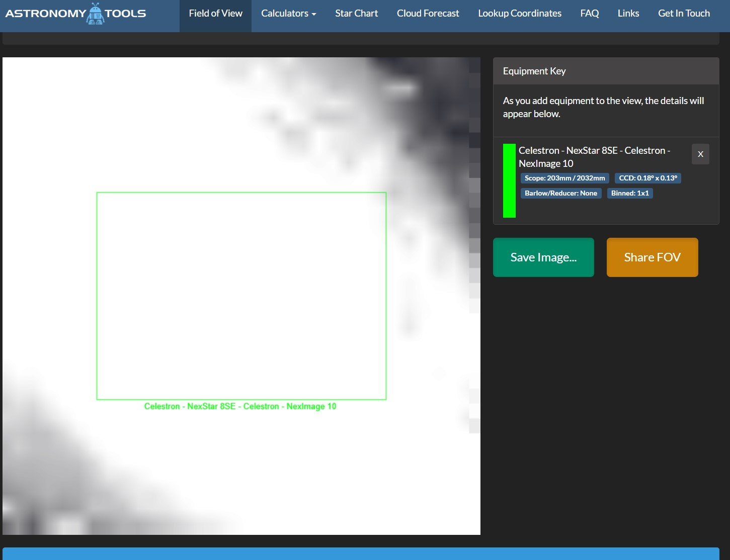This screenshot has height=560, width=730.
Task: Open Get In Touch page
Action: click(684, 14)
